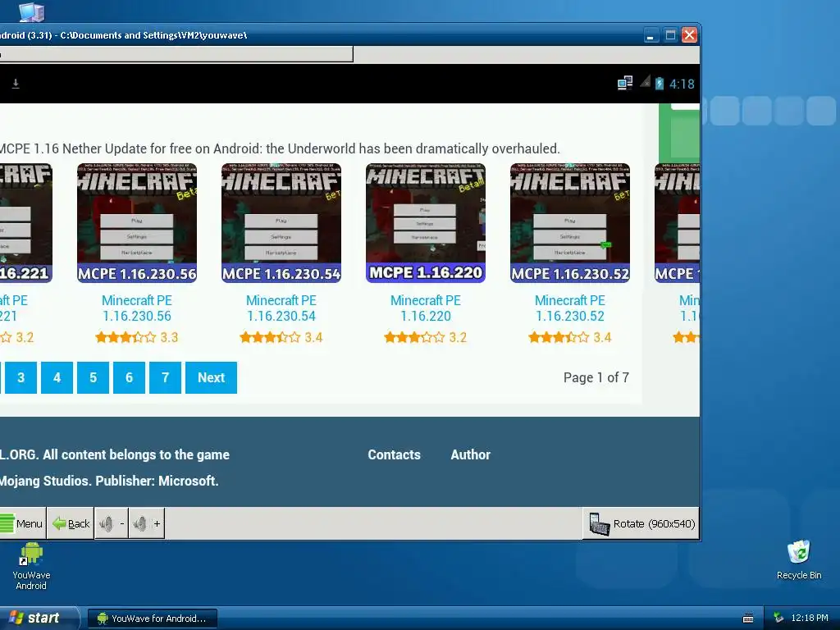Open the Minecraft PE 1.16.230.54 link
The width and height of the screenshot is (840, 630).
pos(281,308)
